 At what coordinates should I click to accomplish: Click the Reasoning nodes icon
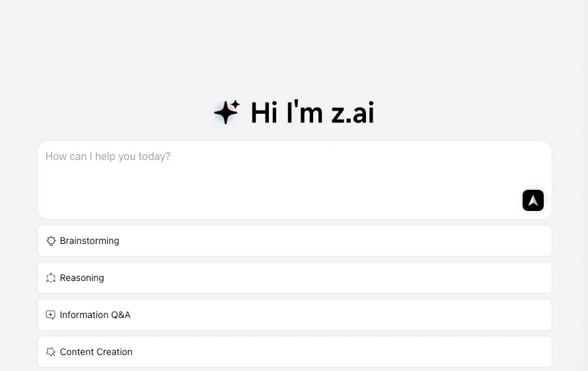coord(51,278)
